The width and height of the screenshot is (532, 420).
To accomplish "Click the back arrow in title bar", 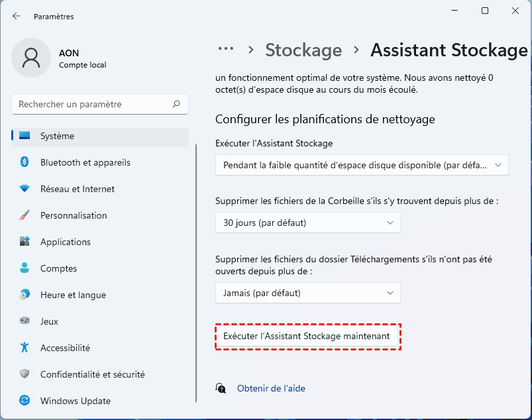I will click(16, 16).
